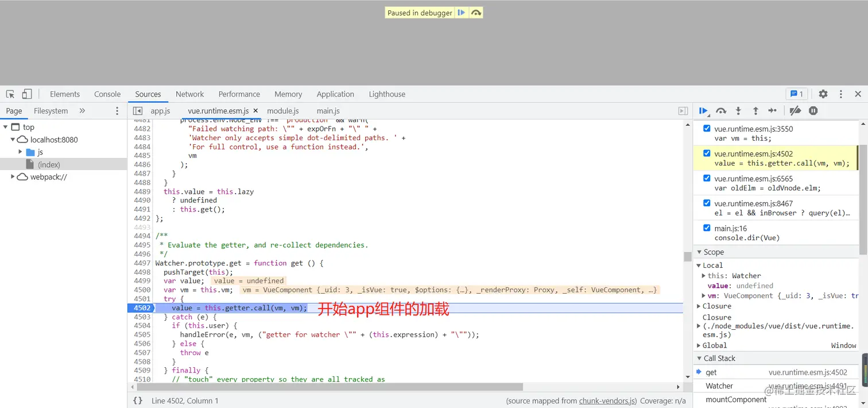The height and width of the screenshot is (408, 868).
Task: Collapse the Scope section
Action: tap(699, 252)
